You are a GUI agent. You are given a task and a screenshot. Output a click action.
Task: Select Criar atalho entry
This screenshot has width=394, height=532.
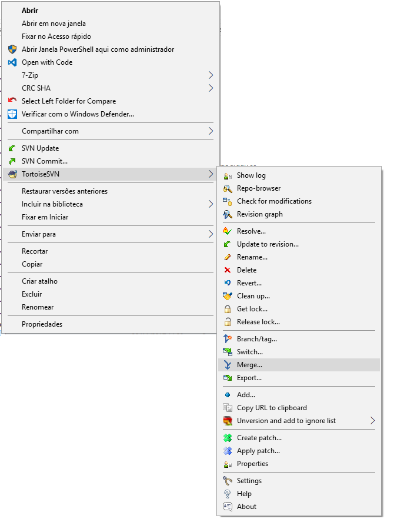tap(111, 281)
